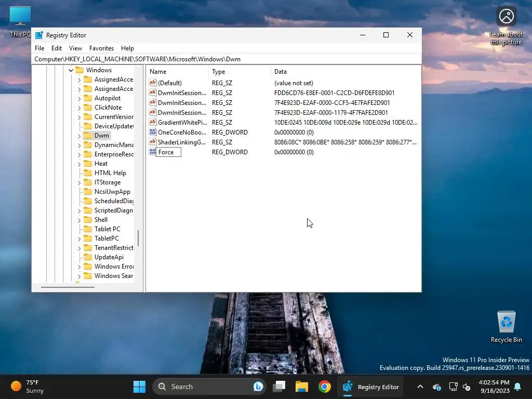This screenshot has height=399, width=532.
Task: Open the weather widget showing 75°F Sunny
Action: [28, 387]
